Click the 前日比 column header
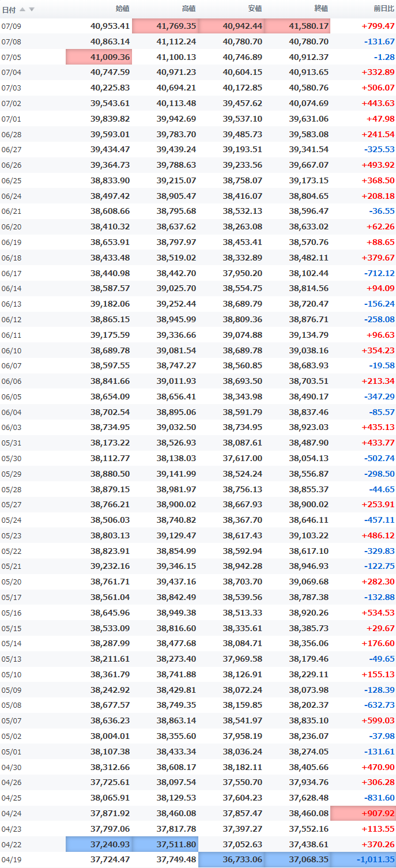 384,9
